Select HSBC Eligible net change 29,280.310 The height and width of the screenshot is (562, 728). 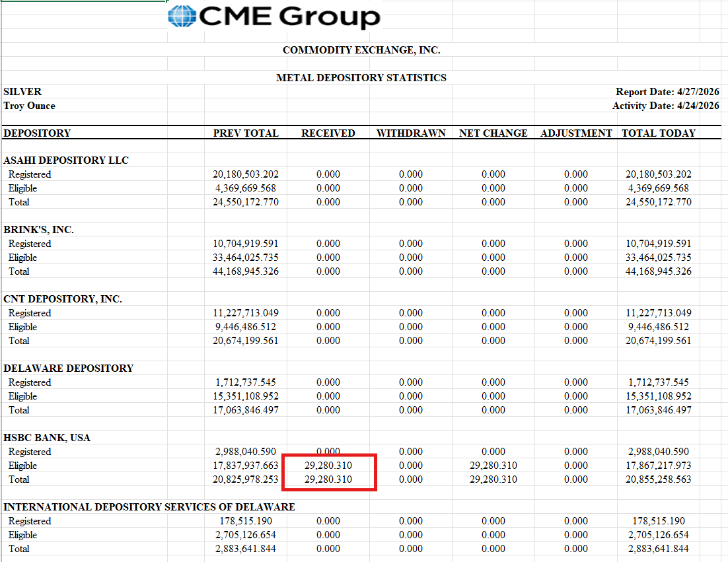coord(493,466)
